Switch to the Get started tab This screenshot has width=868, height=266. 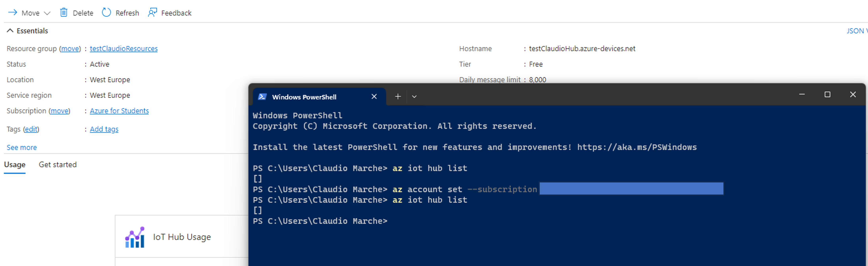pyautogui.click(x=58, y=164)
